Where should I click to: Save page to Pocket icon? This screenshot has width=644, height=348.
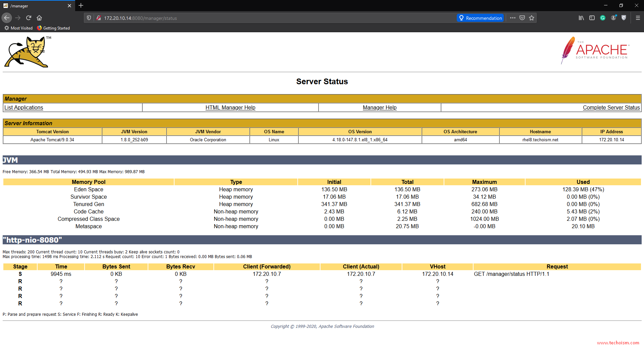[x=522, y=18]
